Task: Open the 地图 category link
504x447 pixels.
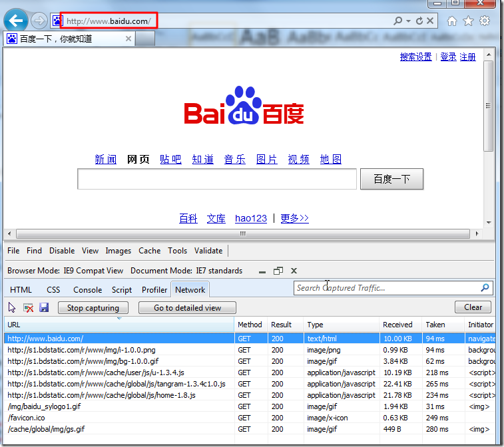Action: 330,159
